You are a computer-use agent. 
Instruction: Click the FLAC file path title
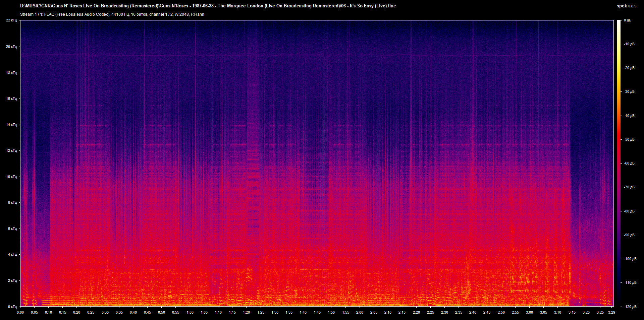(208, 6)
